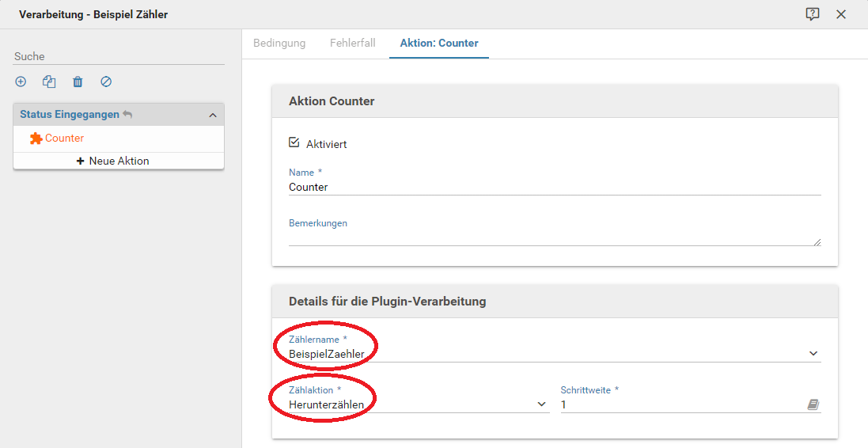Open the Zählername dropdown
The width and height of the screenshot is (868, 448).
coord(813,354)
